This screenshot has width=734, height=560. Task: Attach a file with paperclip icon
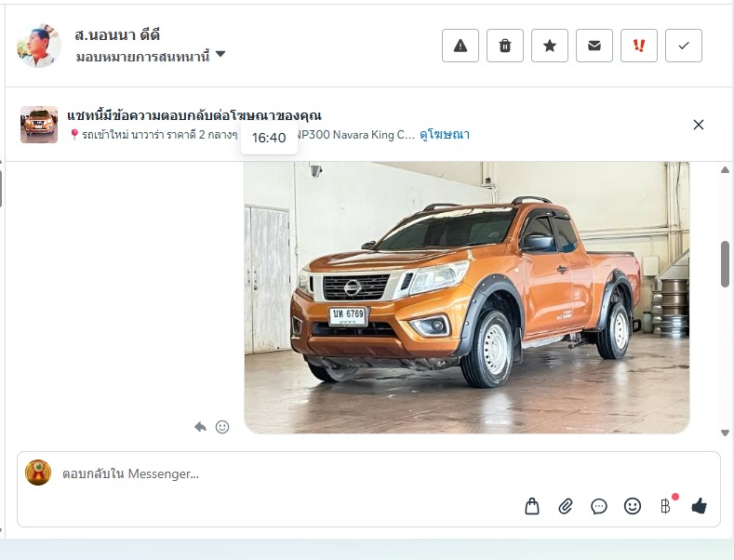pos(566,506)
